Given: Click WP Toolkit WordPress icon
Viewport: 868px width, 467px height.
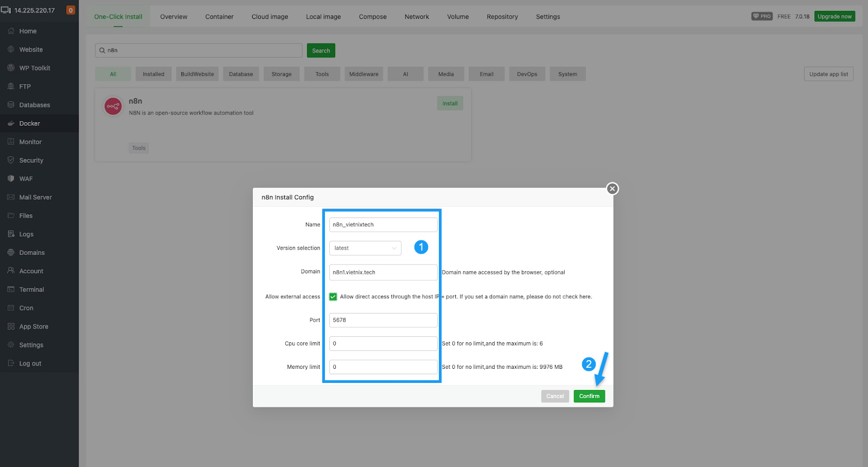Looking at the screenshot, I should 11,68.
